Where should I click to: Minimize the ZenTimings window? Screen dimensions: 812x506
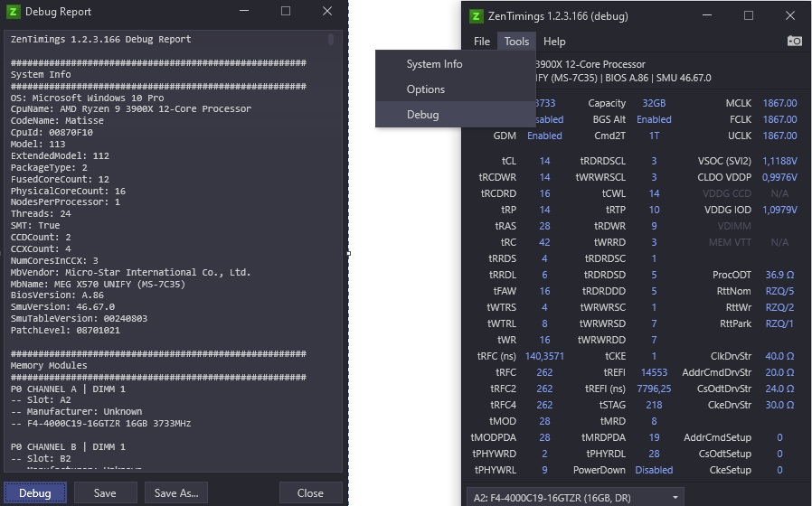coord(707,15)
